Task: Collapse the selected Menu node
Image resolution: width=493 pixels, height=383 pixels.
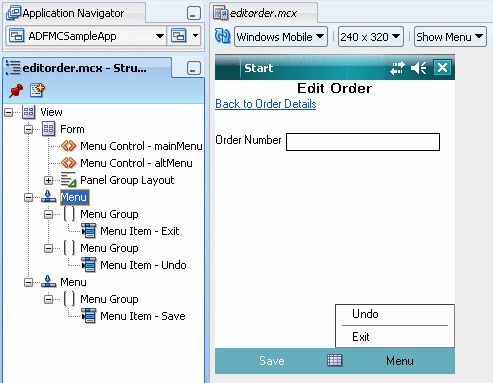Action: pyautogui.click(x=29, y=197)
